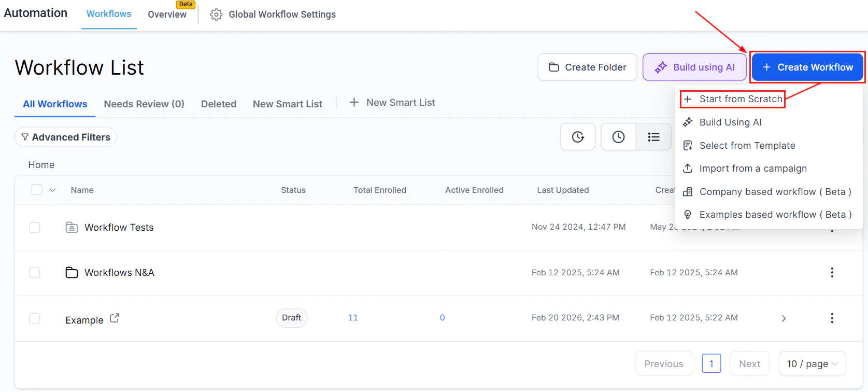Open the New Smart List tab
The width and height of the screenshot is (868, 392).
288,104
